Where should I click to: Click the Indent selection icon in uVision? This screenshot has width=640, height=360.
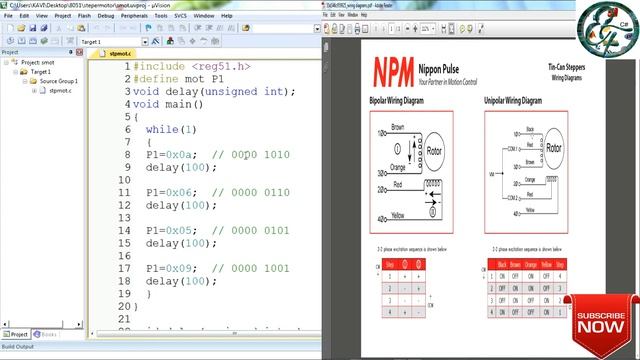point(198,28)
